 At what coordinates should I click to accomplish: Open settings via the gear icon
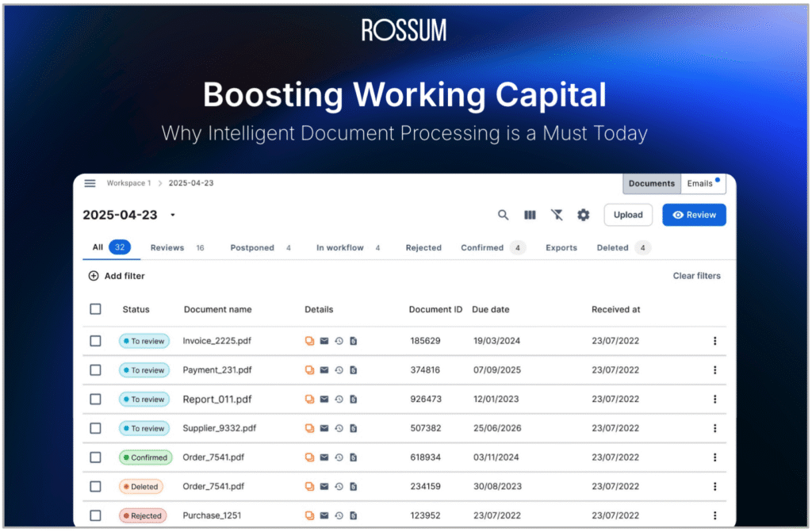point(584,215)
